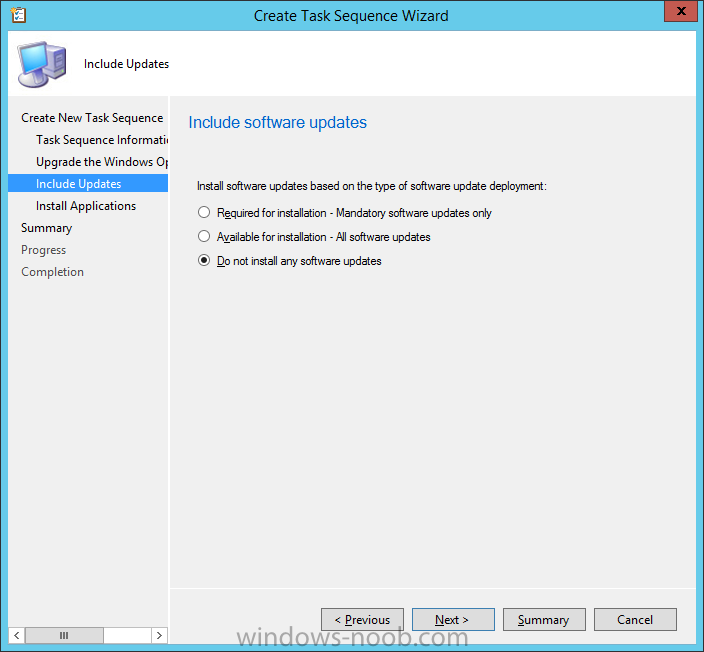Image resolution: width=704 pixels, height=652 pixels.
Task: Click sidebar scrollbar right arrow
Action: (x=159, y=635)
